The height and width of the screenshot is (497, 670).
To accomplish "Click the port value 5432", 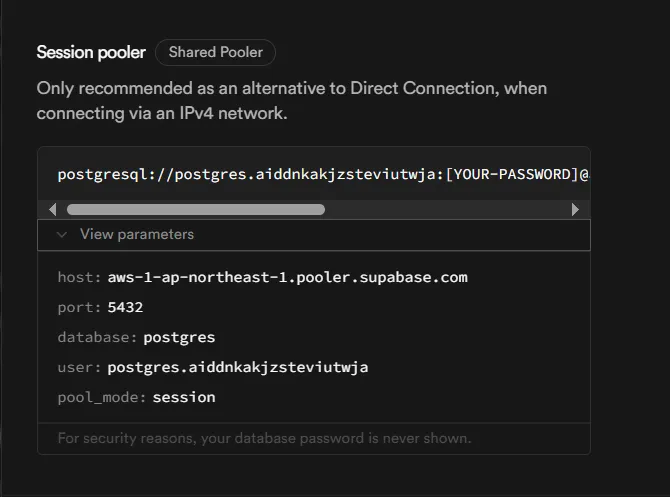I will 125,307.
